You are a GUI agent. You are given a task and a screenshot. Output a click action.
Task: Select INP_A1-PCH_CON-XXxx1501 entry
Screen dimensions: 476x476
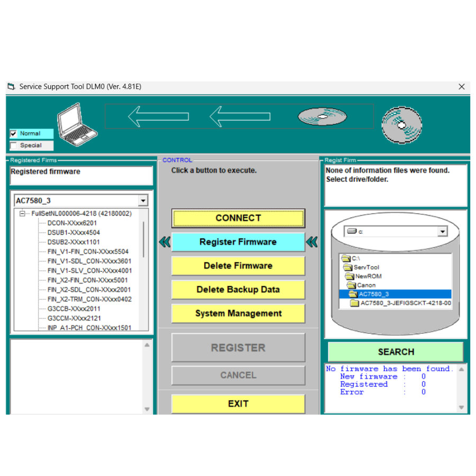[89, 328]
